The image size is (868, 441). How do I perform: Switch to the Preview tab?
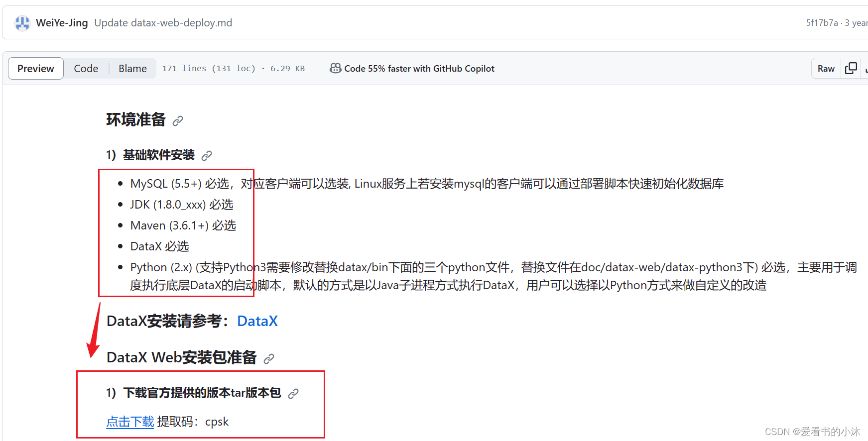[36, 69]
